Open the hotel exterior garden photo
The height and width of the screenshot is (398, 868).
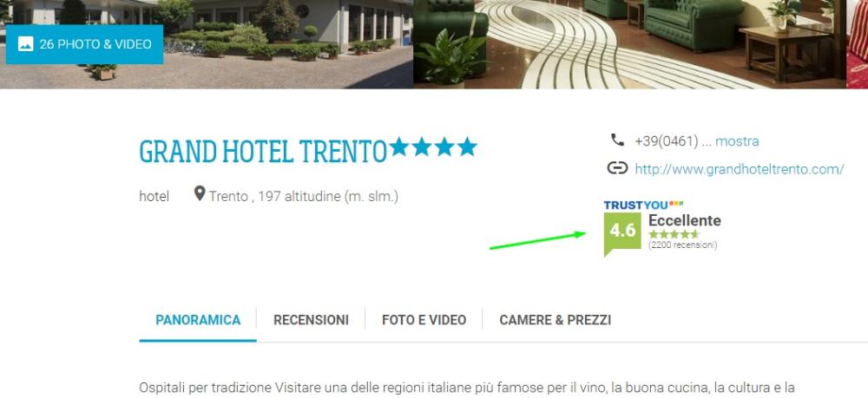pos(207,44)
